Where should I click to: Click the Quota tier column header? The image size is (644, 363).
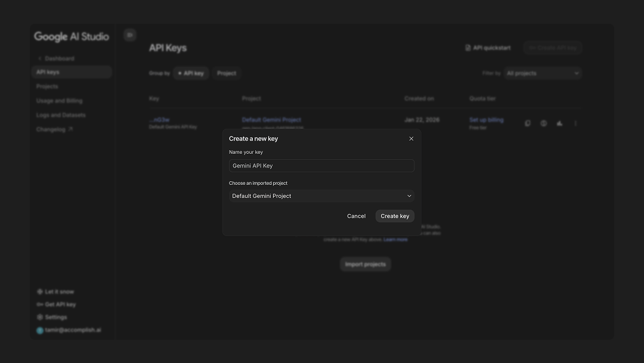click(x=482, y=98)
